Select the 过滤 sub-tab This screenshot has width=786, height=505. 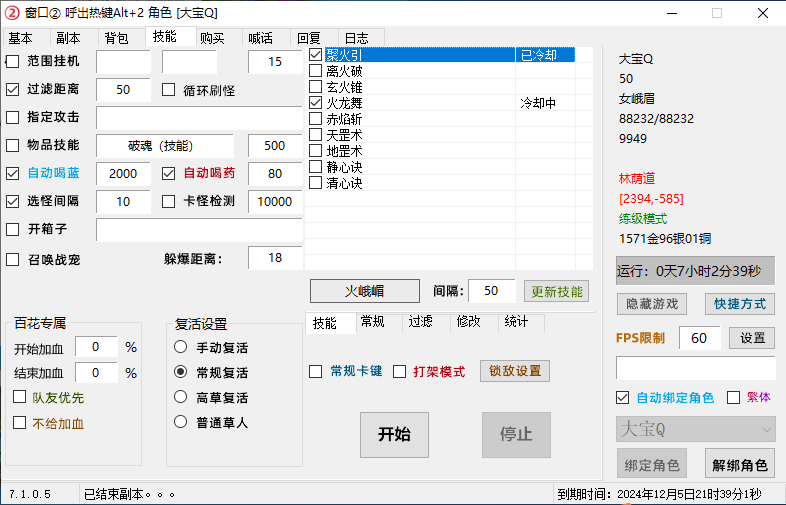tap(420, 322)
